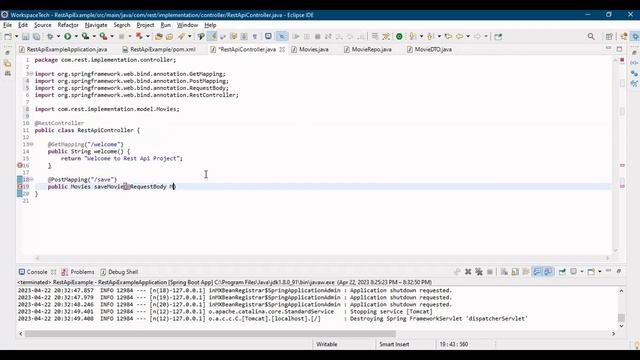Open the Coverage dropdown arrow
The image size is (640, 360).
pyautogui.click(x=94, y=36)
